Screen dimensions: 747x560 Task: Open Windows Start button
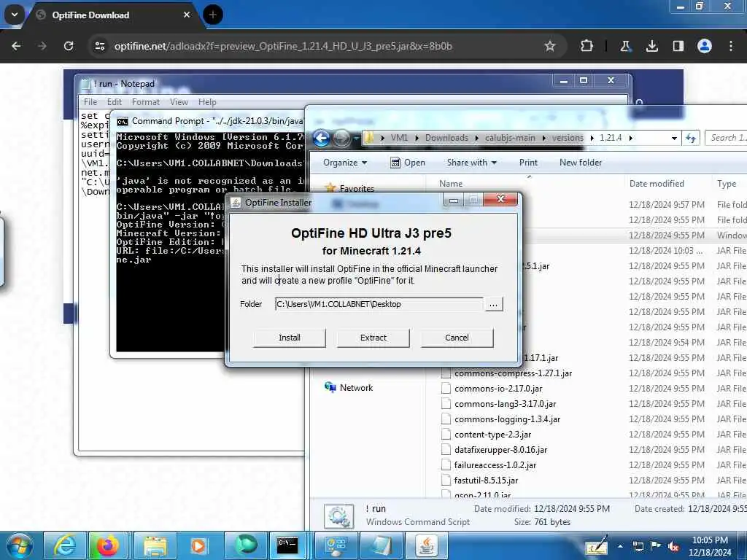[x=20, y=545]
